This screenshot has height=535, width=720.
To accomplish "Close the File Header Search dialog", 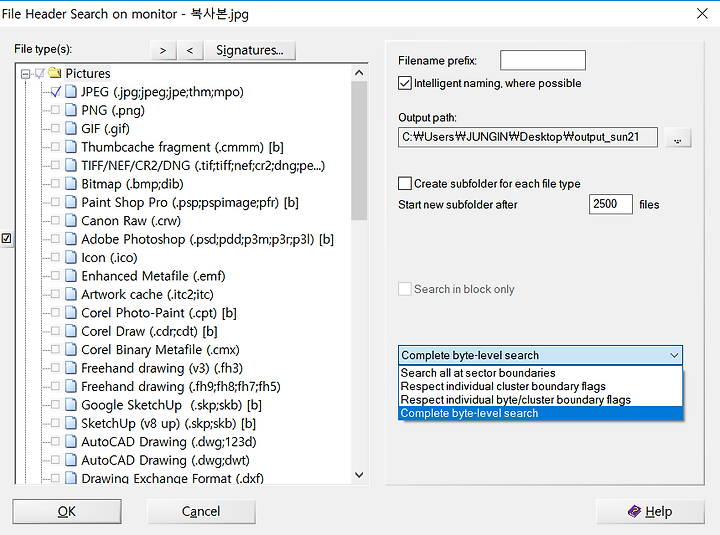I will [702, 14].
